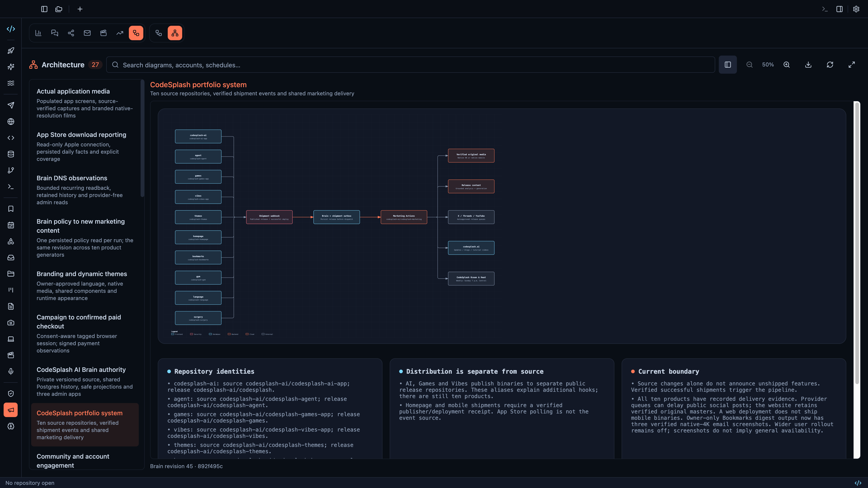
Task: Open the bookmark icon in sidebar
Action: (x=11, y=209)
